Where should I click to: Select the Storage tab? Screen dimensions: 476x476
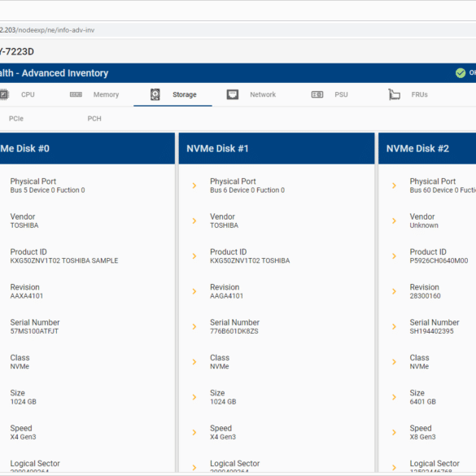click(185, 94)
